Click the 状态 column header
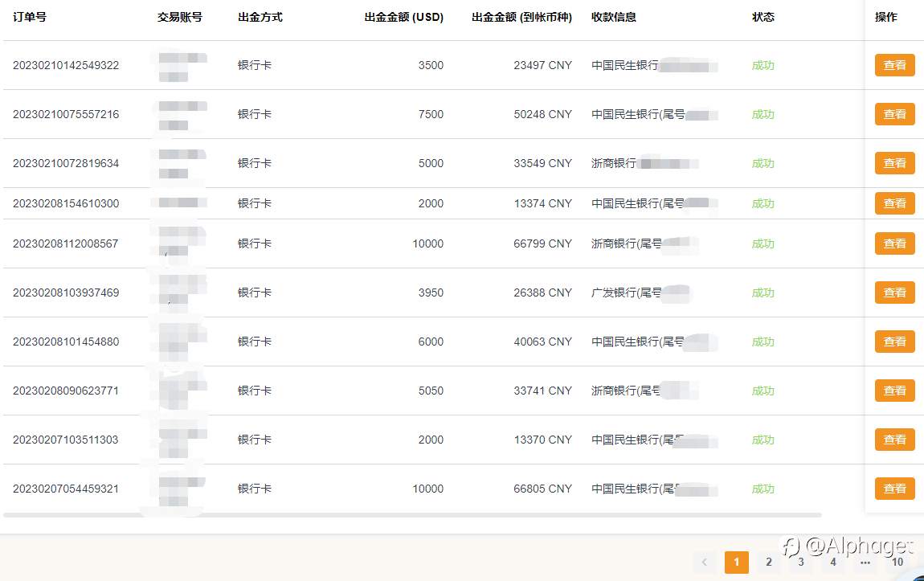924x581 pixels. tap(763, 17)
